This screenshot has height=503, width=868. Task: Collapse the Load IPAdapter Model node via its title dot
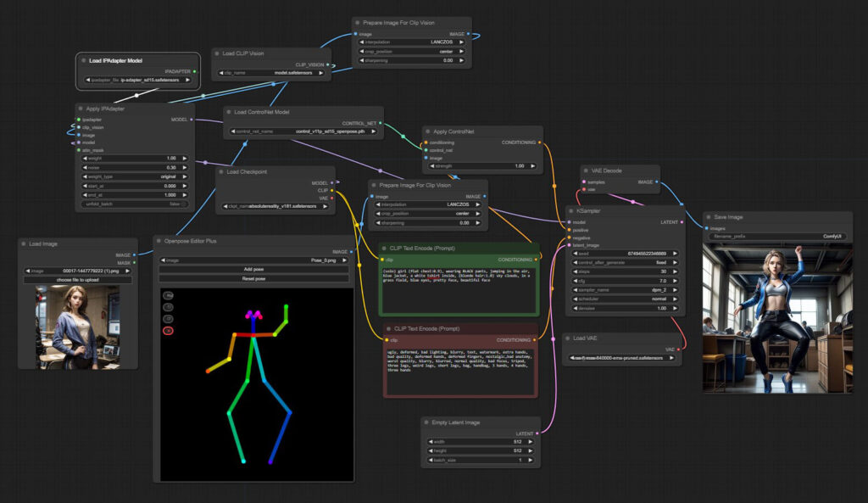pos(84,61)
